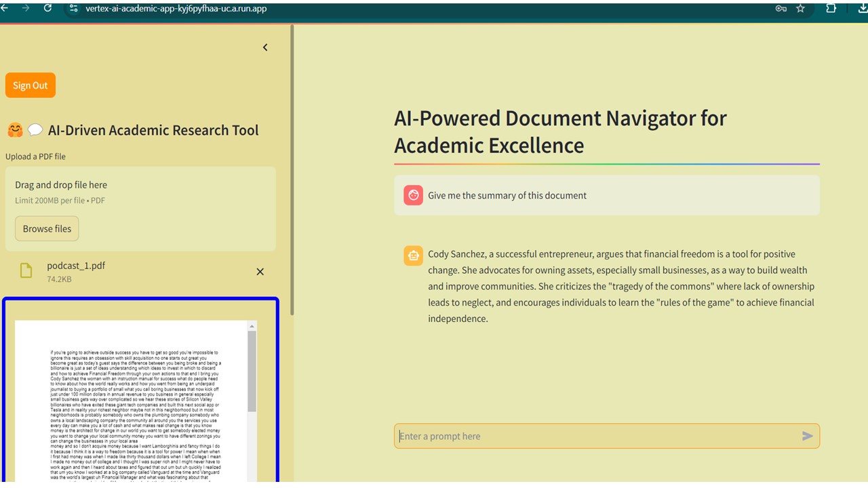The image size is (868, 488).
Task: Click the podcast_1.pdf file name
Action: tap(76, 266)
